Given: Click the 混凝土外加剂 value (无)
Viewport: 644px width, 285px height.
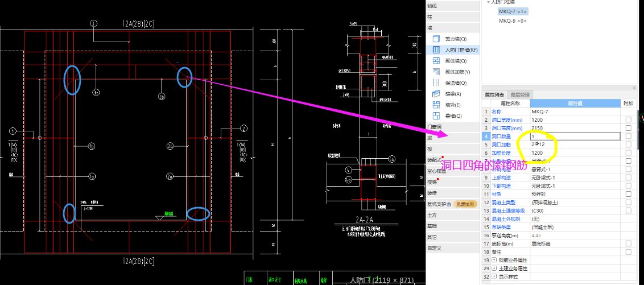Looking at the screenshot, I should pyautogui.click(x=575, y=219).
